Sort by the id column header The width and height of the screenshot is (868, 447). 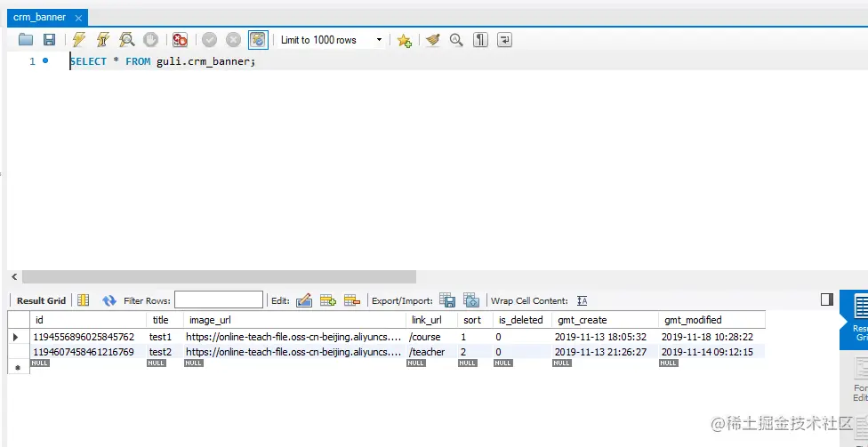(x=88, y=320)
